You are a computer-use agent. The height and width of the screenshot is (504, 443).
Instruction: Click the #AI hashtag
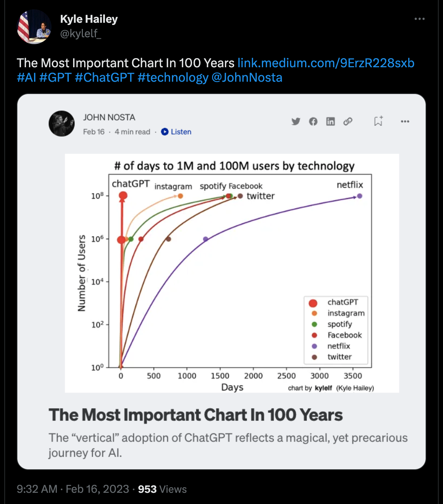click(x=26, y=77)
